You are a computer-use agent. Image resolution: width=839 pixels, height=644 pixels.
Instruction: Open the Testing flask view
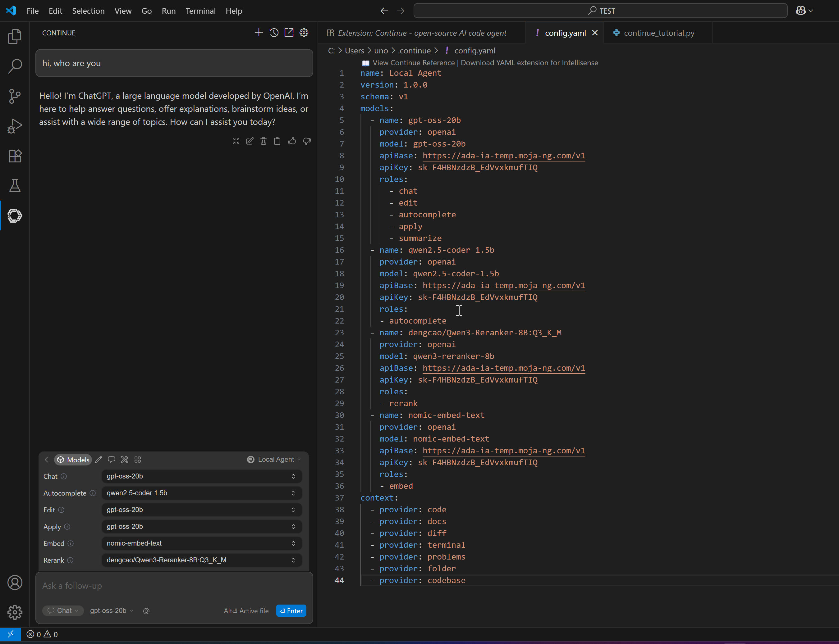(15, 186)
